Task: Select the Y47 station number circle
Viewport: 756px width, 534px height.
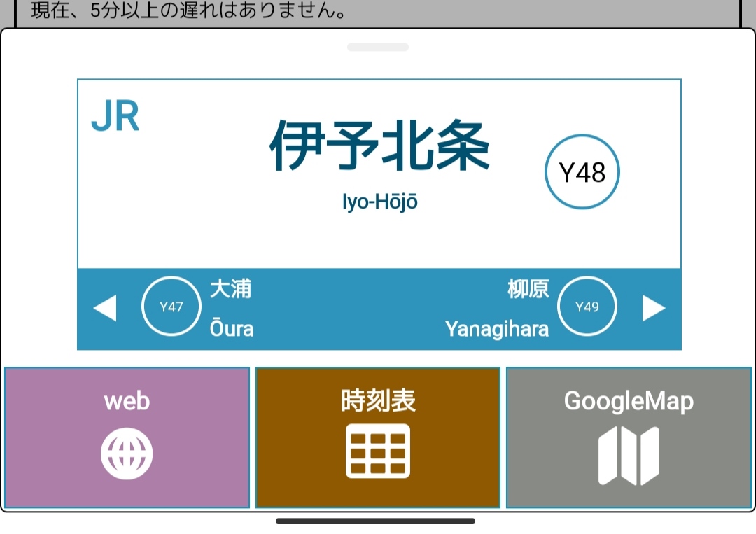Action: click(171, 307)
